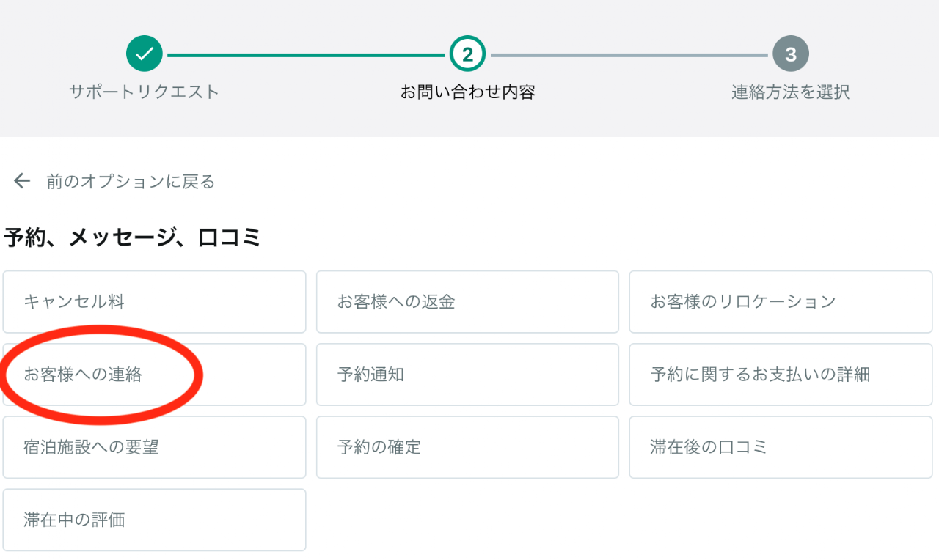Viewport: 939px width, 560px height.
Task: Click the left arrow back icon
Action: (22, 181)
